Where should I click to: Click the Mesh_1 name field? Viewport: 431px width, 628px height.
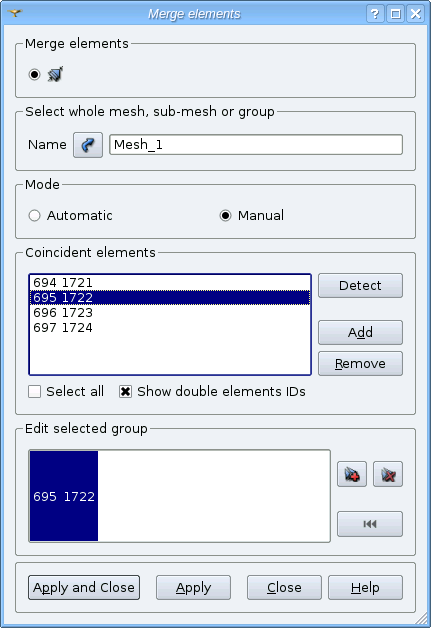[256, 145]
